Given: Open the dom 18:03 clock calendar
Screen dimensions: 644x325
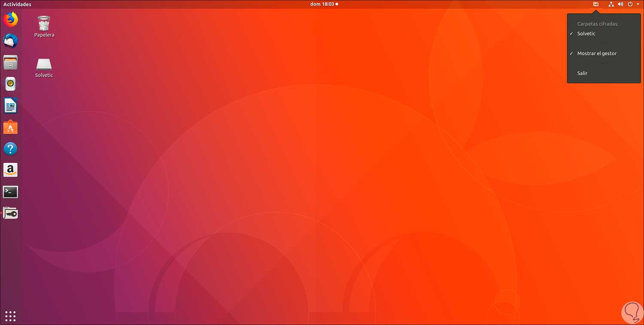Looking at the screenshot, I should [x=324, y=4].
